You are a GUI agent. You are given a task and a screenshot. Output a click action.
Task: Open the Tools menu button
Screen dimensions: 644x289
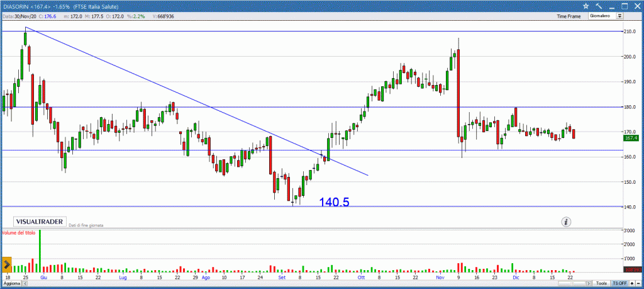pyautogui.click(x=602, y=284)
